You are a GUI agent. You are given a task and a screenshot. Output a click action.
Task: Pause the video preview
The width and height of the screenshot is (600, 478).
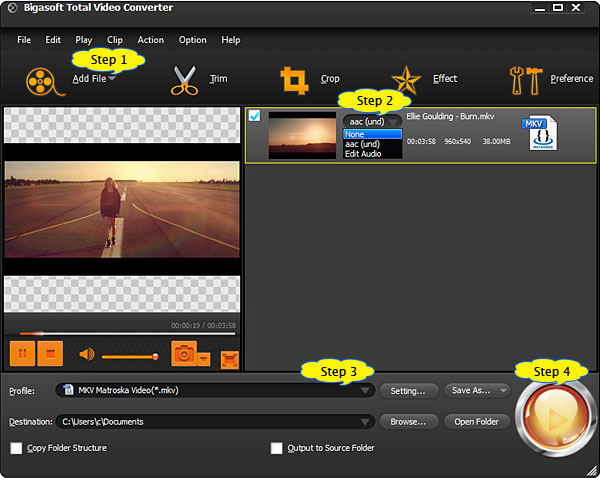click(23, 354)
